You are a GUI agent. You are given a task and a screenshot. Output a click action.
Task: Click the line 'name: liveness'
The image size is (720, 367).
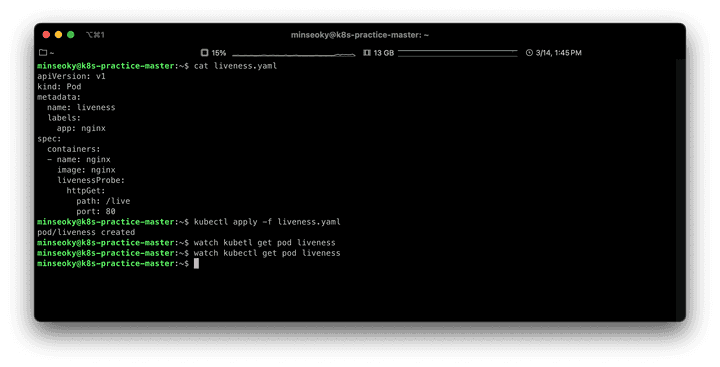pyautogui.click(x=81, y=107)
